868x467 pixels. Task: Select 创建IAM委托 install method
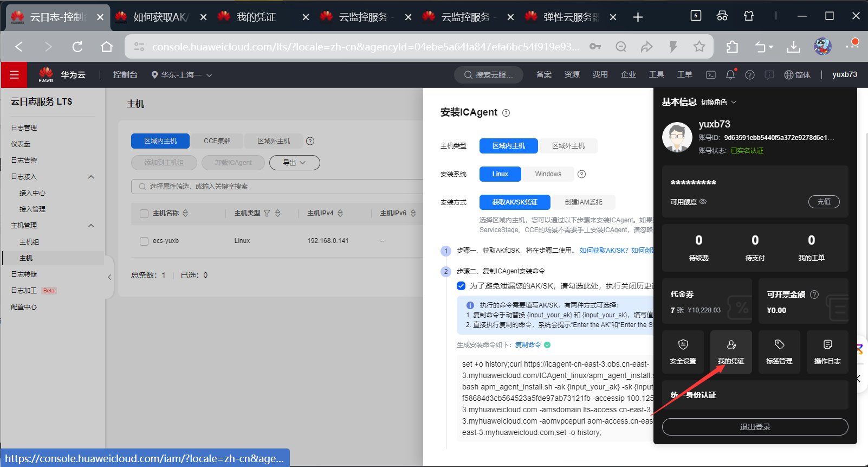[584, 202]
